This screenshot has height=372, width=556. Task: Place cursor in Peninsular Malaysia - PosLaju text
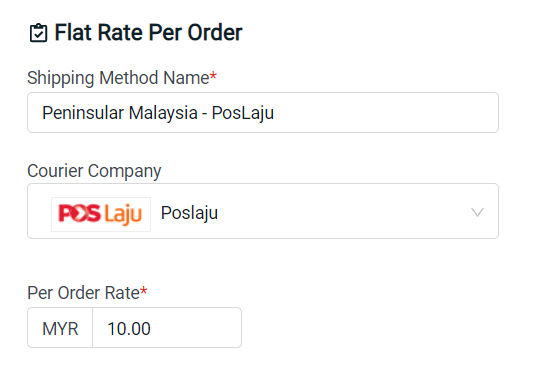tap(158, 113)
